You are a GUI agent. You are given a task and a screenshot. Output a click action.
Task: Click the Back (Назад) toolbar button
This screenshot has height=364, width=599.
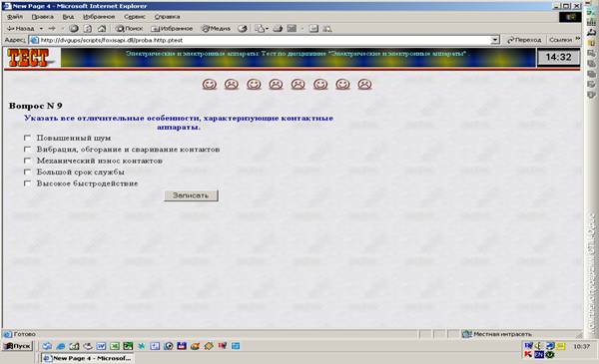click(x=21, y=29)
